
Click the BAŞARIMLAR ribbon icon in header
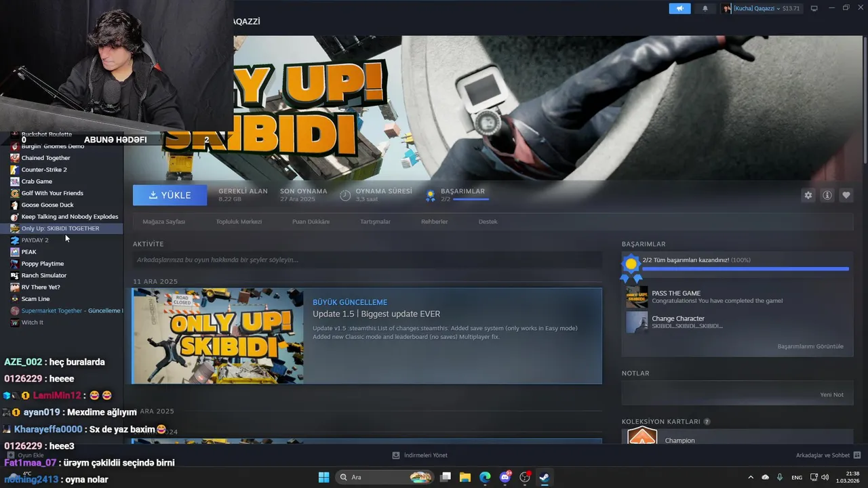430,195
